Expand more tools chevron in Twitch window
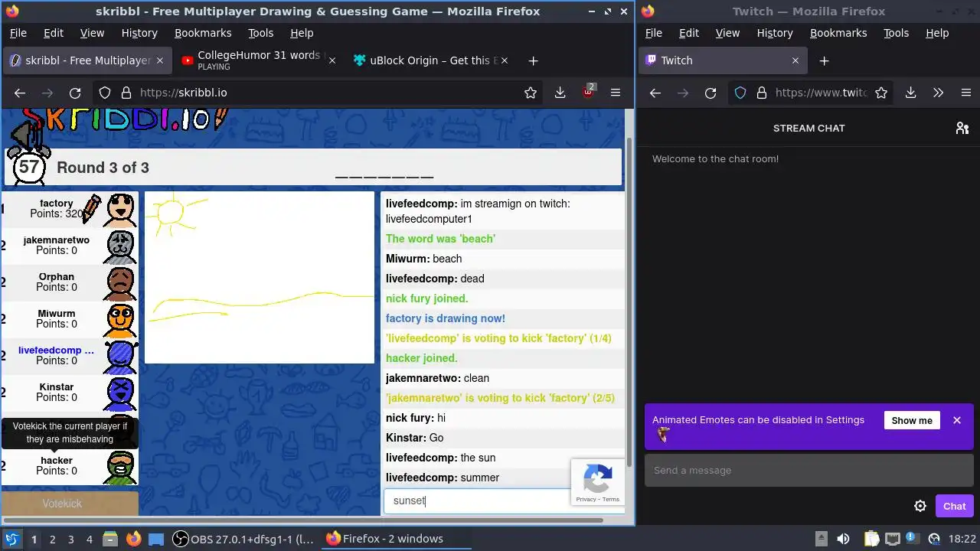The height and width of the screenshot is (551, 980). pos(938,93)
